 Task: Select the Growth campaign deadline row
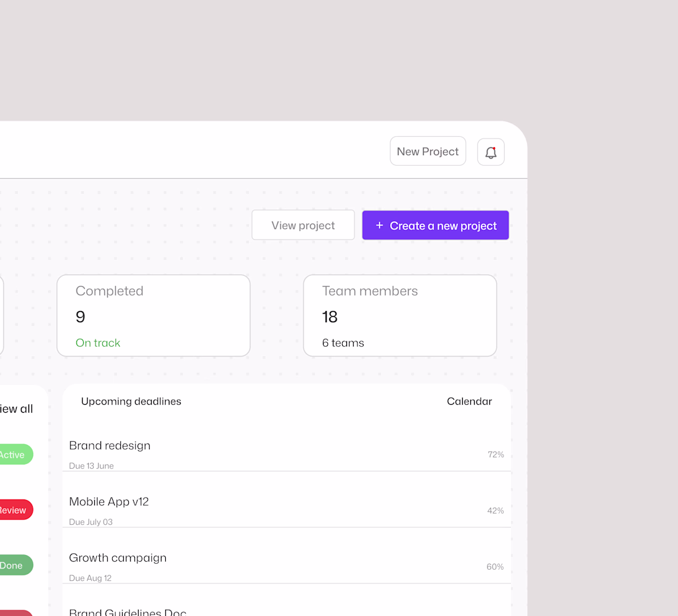pyautogui.click(x=287, y=567)
